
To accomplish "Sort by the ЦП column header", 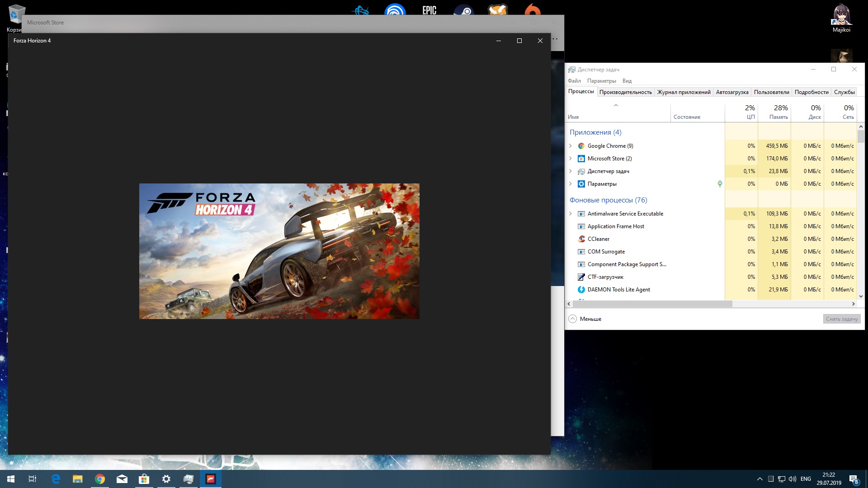I will [x=741, y=112].
